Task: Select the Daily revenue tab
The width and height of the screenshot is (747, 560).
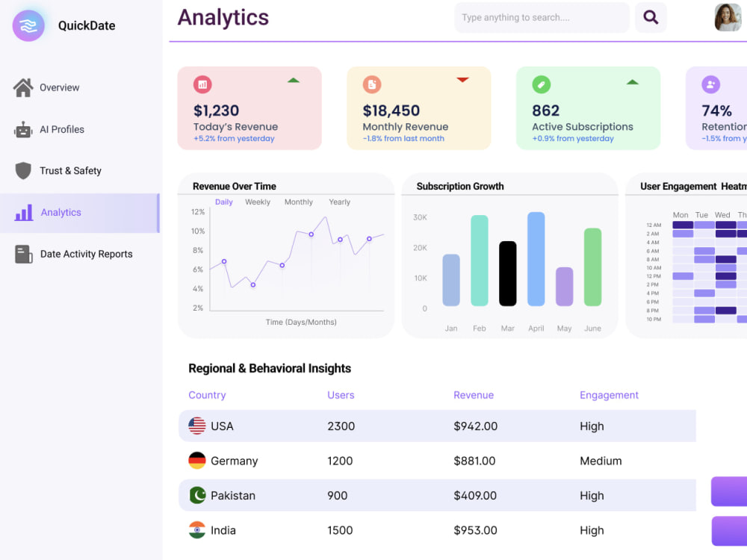Action: pyautogui.click(x=224, y=202)
